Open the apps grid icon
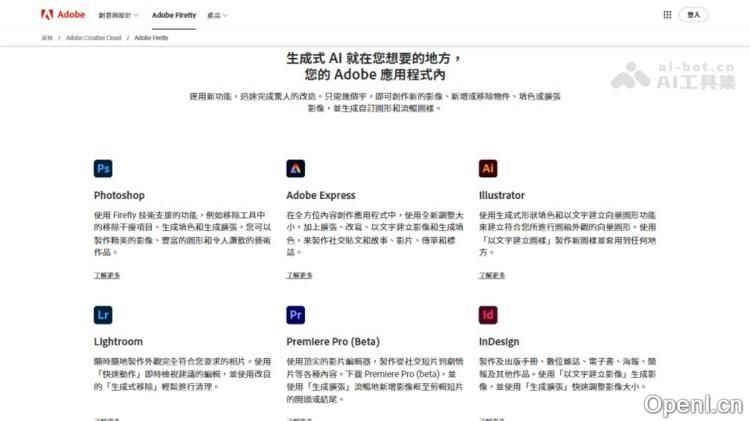This screenshot has height=421, width=750. coord(667,15)
